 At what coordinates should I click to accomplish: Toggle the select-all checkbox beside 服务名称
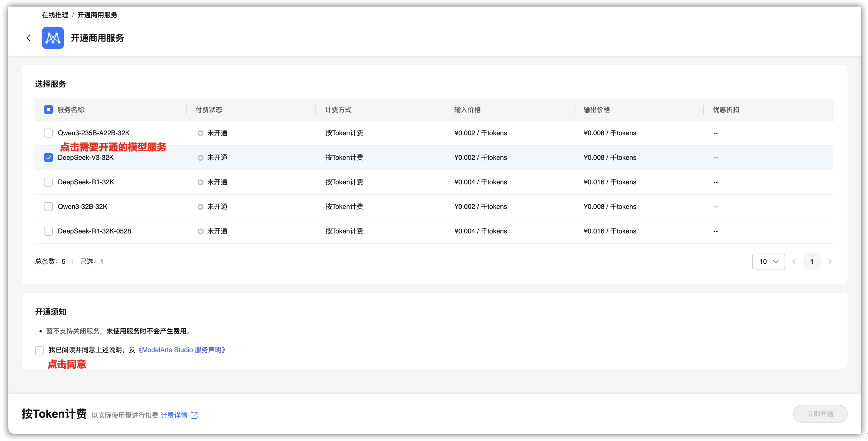tap(48, 110)
